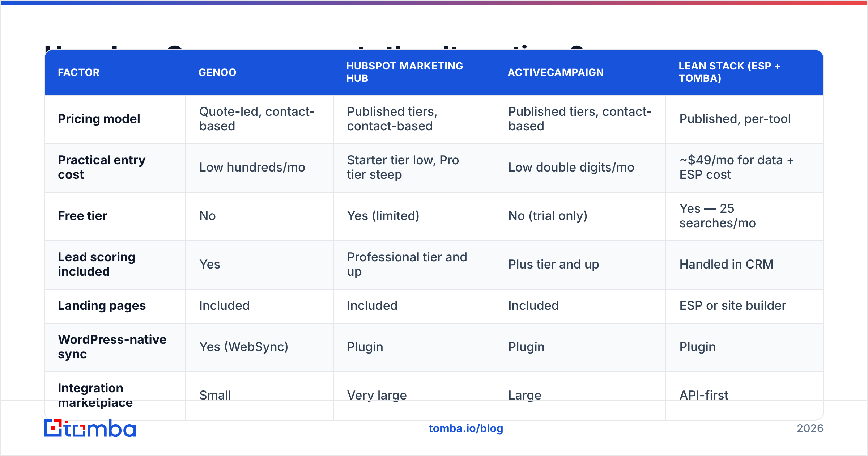Viewport: 868px width, 456px height.
Task: Select the Yes (WebSync) cell
Action: point(244,347)
